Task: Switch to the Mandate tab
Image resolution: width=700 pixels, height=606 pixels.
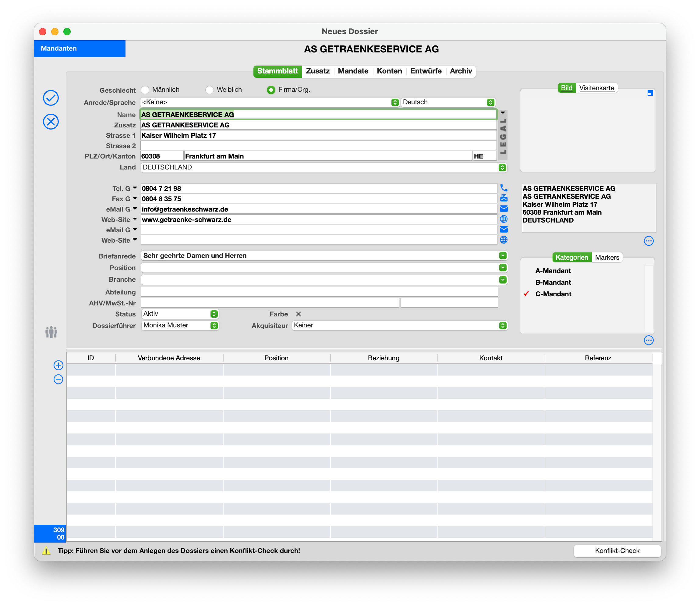Action: click(x=353, y=71)
